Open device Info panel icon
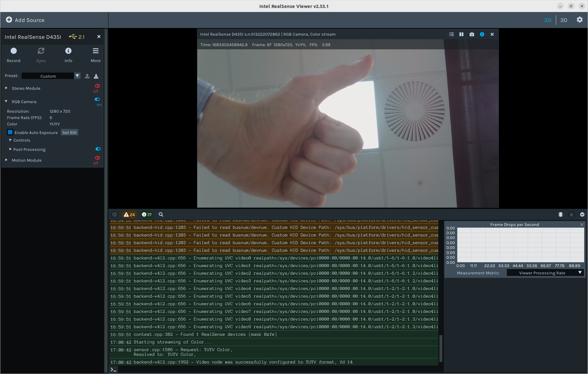The width and height of the screenshot is (588, 374). pyautogui.click(x=68, y=51)
